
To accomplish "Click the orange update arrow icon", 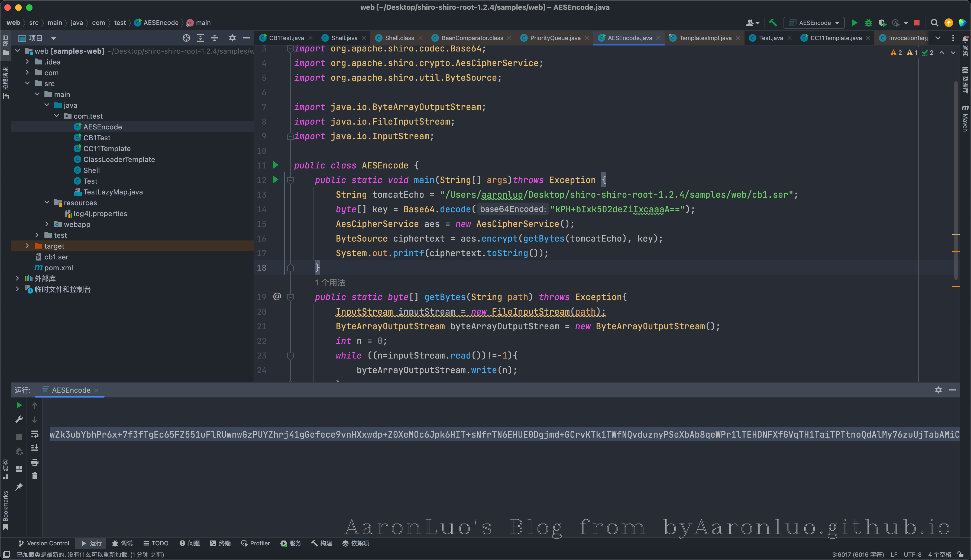I will (949, 23).
